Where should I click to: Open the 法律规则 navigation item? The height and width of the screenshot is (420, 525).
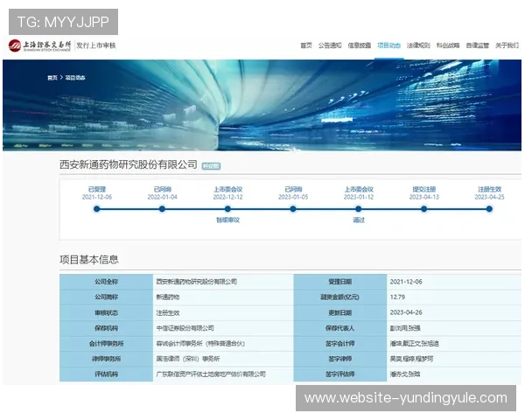[418, 45]
